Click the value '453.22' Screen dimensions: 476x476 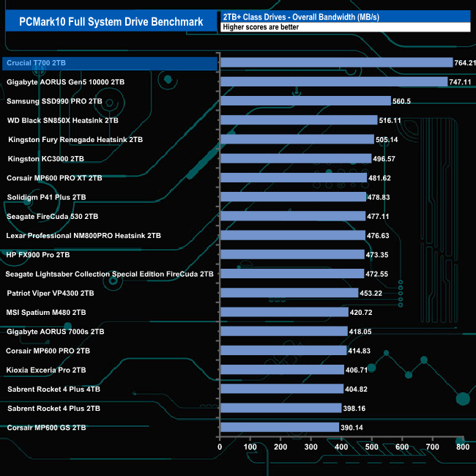click(x=371, y=293)
